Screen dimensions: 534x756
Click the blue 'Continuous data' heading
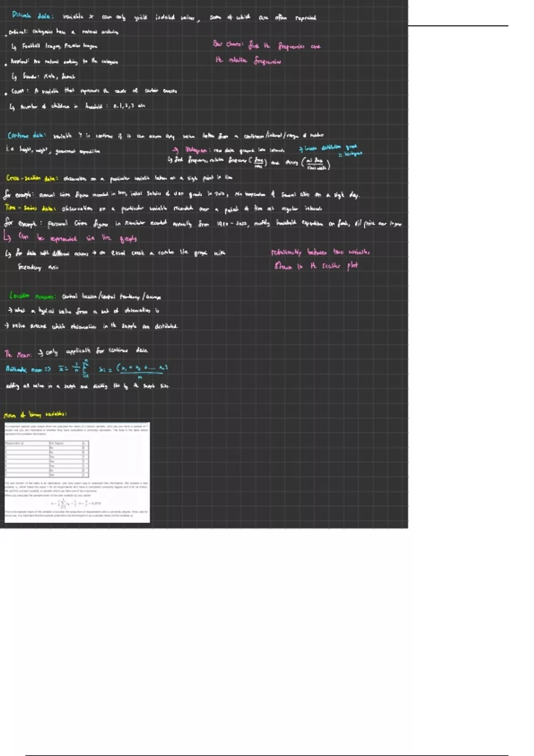pyautogui.click(x=27, y=136)
